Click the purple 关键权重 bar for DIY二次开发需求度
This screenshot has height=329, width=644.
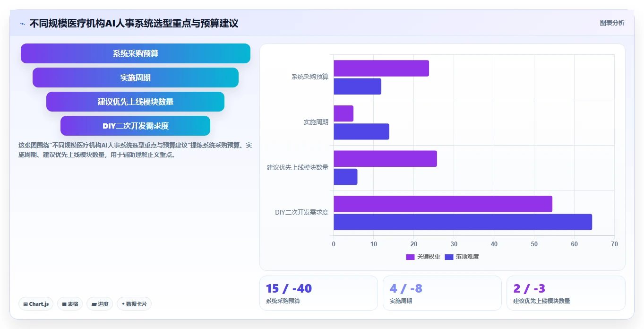point(443,204)
